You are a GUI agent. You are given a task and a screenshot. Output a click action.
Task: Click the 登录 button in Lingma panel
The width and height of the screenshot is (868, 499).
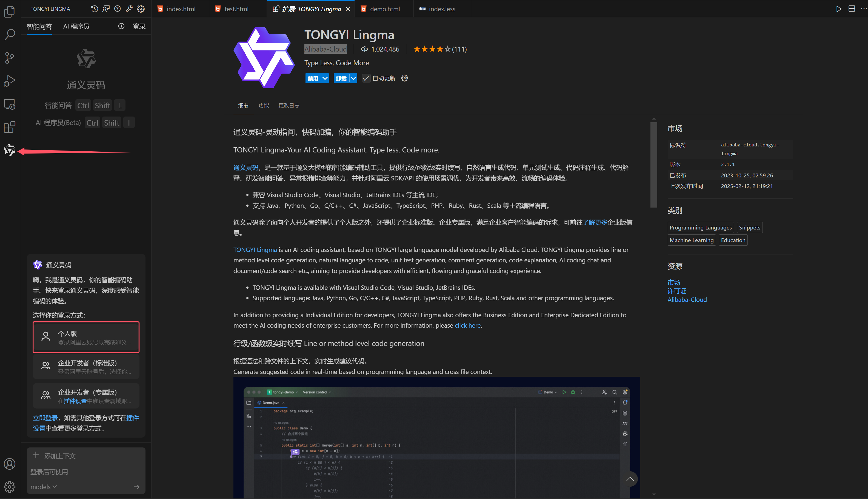point(139,26)
